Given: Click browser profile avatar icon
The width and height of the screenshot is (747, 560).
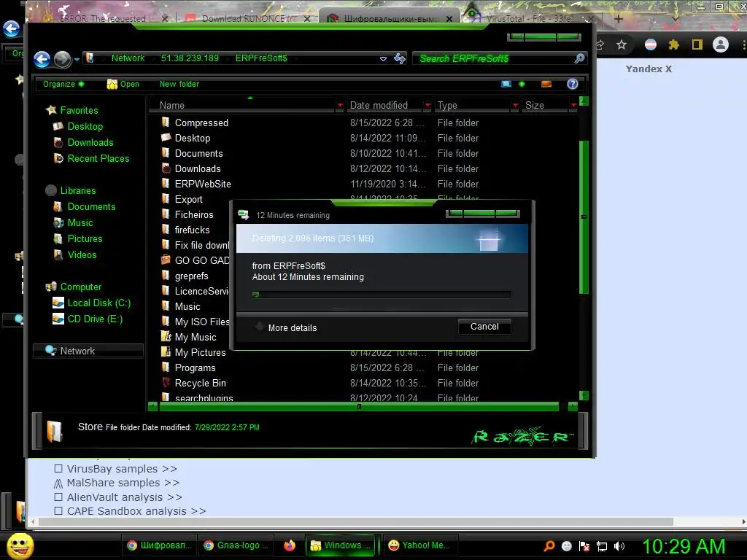Looking at the screenshot, I should [720, 44].
